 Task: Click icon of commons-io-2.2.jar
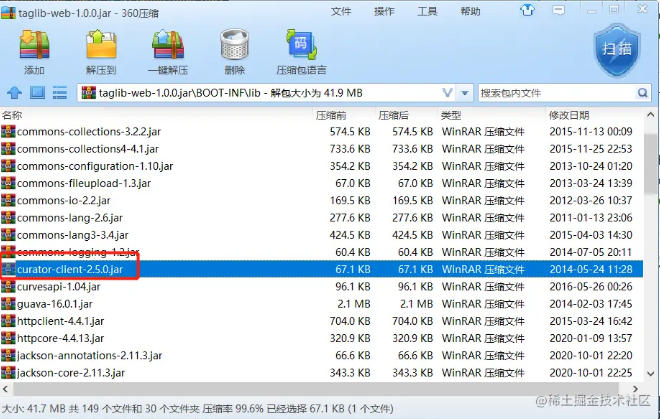coord(8,200)
